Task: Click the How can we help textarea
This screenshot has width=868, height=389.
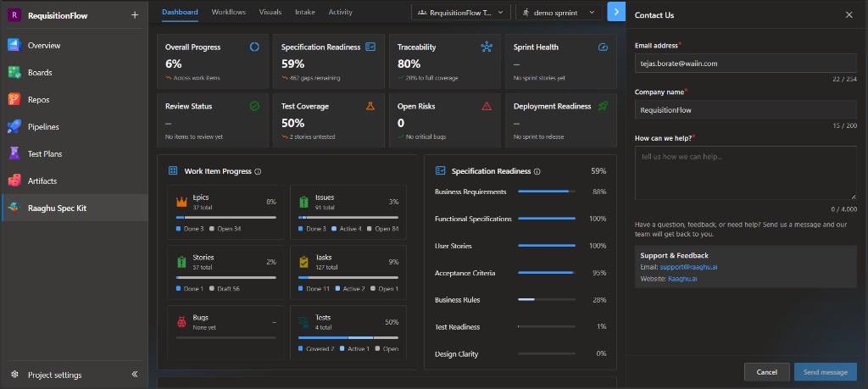Action: 746,173
